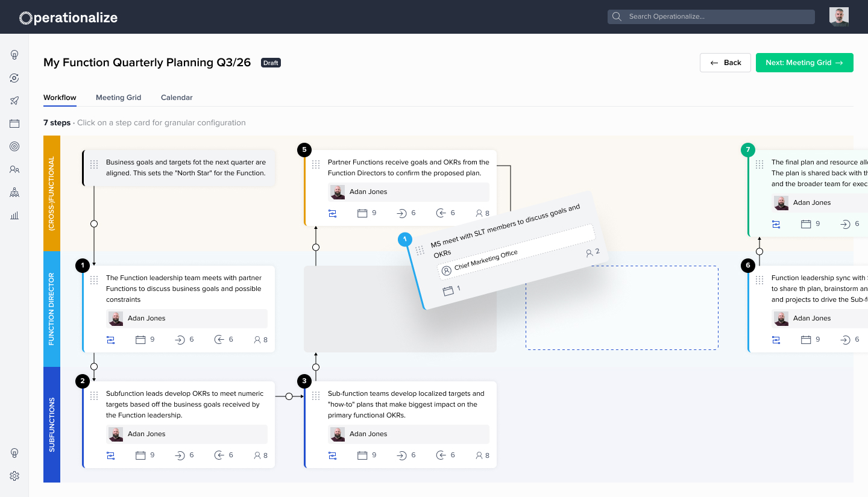Open the bar chart sidebar icon
This screenshot has width=868, height=497.
click(14, 215)
